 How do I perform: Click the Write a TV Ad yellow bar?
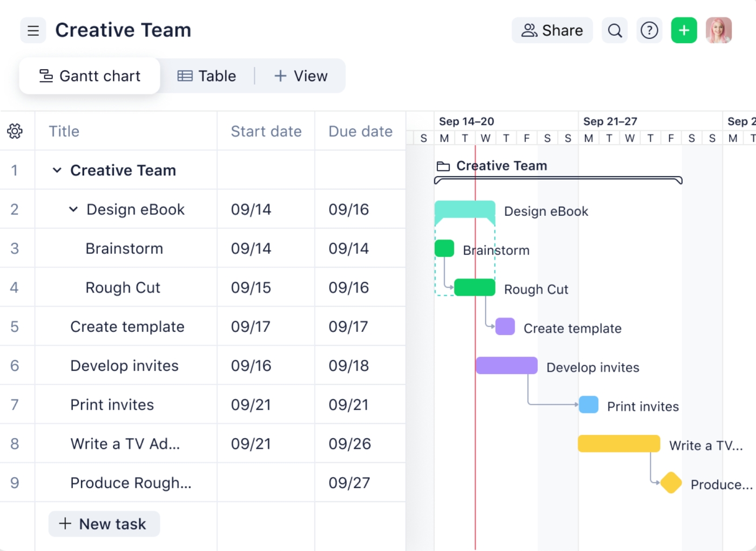coord(618,444)
